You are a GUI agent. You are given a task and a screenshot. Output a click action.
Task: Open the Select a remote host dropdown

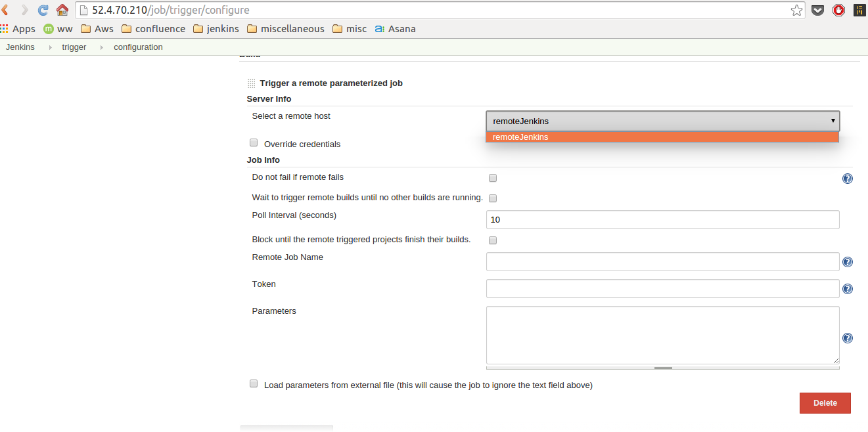[x=662, y=121]
